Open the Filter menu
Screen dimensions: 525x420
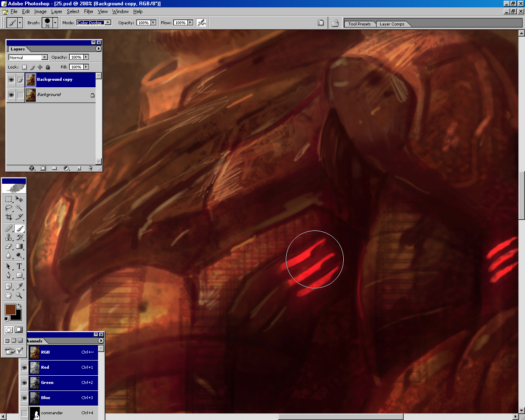pyautogui.click(x=89, y=11)
